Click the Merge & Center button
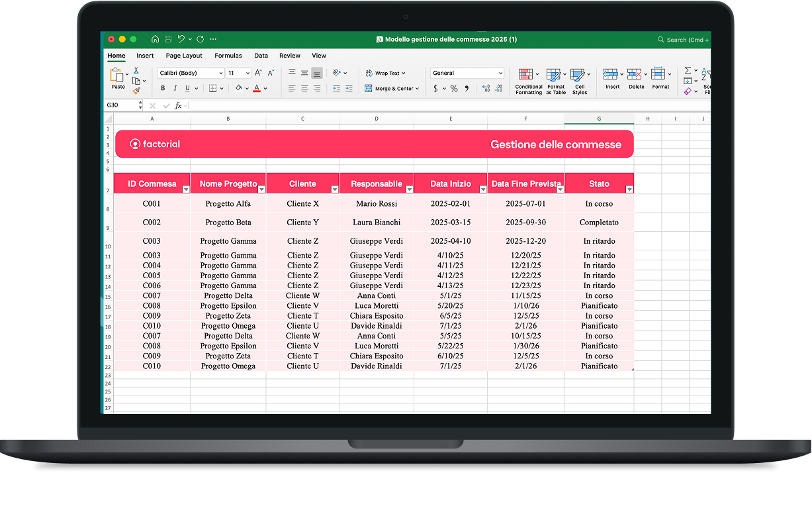812x518 pixels. (392, 88)
